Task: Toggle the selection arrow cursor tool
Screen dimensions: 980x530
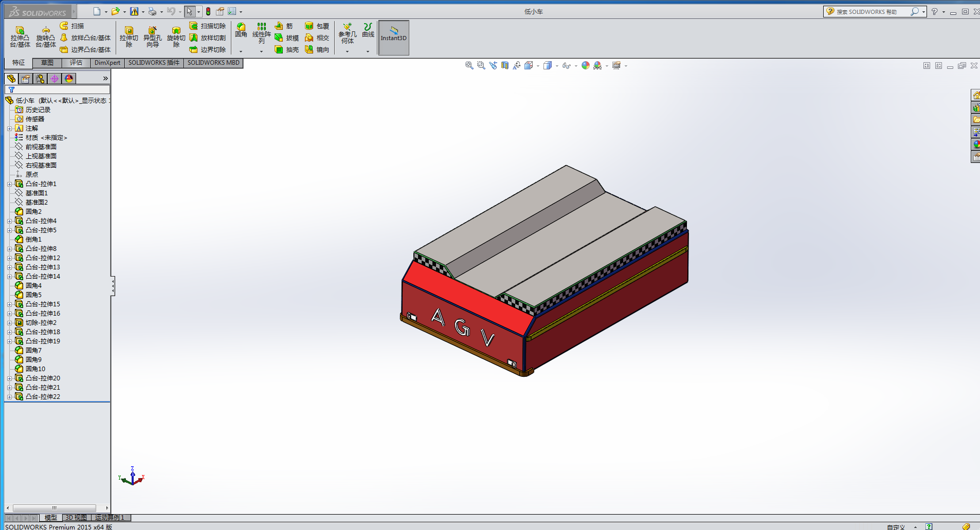Action: coord(189,11)
